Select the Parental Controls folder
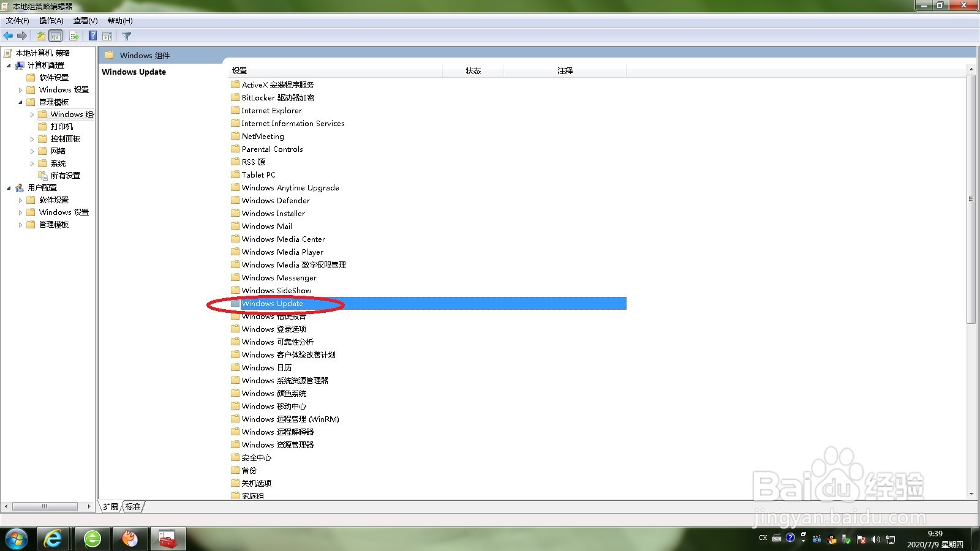Viewport: 980px width, 551px height. coord(272,149)
